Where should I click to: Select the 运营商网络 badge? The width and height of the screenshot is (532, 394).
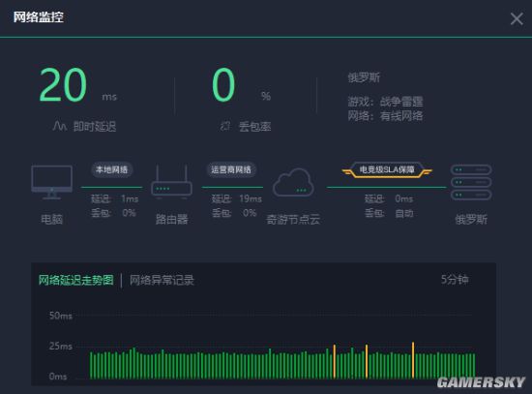click(231, 169)
